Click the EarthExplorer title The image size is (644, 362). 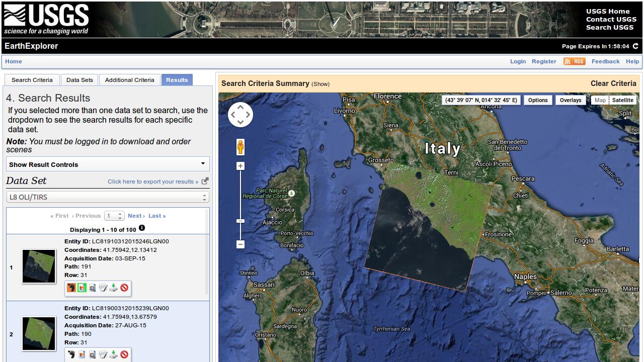tap(31, 46)
